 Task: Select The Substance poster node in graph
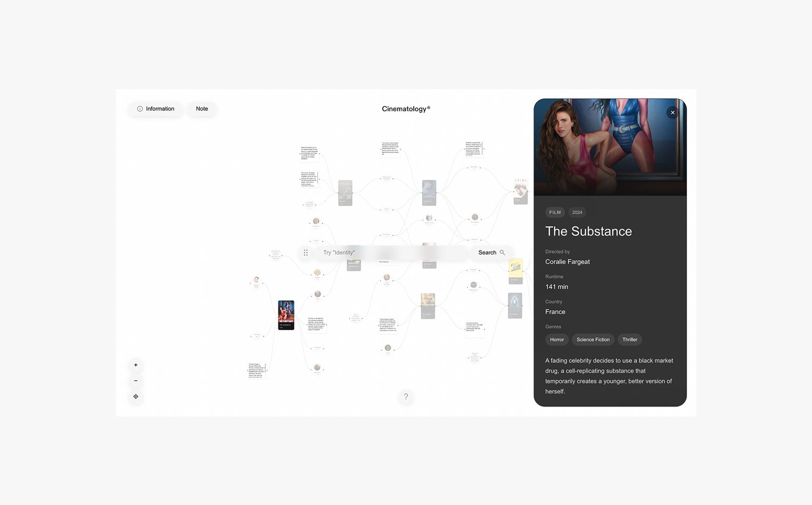point(286,315)
